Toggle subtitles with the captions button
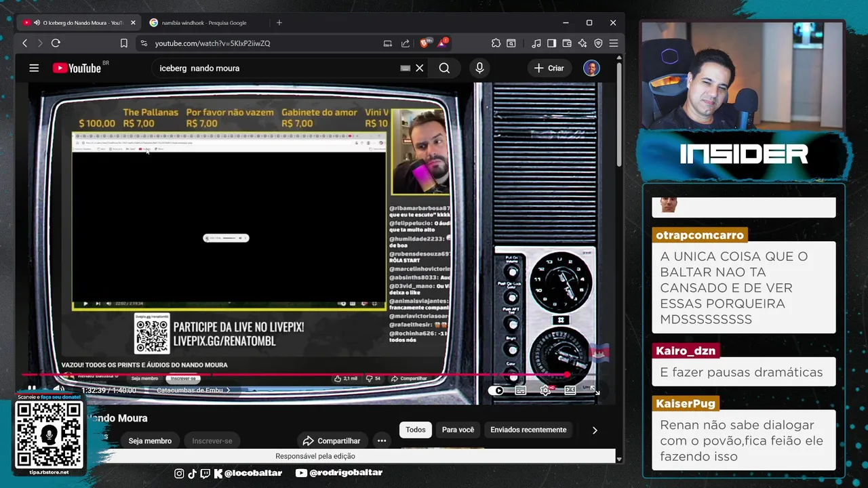Viewport: 868px width, 488px height. [521, 390]
